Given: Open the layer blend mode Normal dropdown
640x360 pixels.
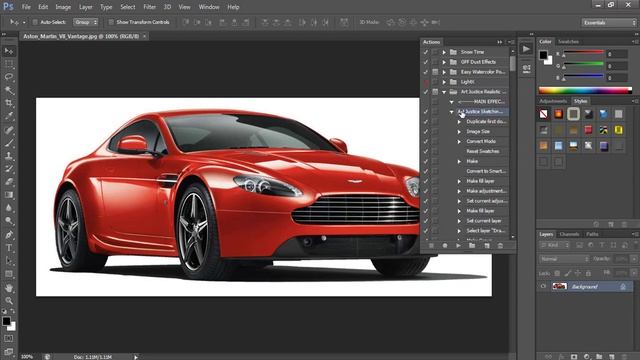Looking at the screenshot, I should (x=564, y=259).
